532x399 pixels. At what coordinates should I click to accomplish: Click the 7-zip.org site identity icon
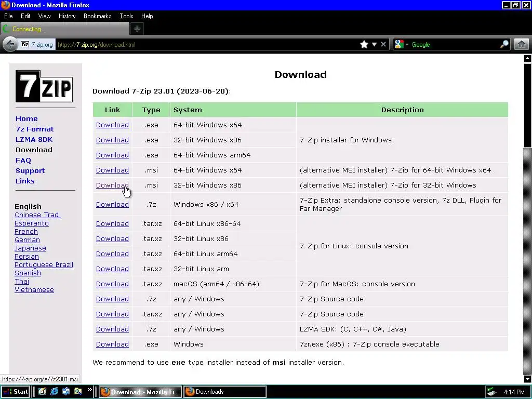pos(37,45)
